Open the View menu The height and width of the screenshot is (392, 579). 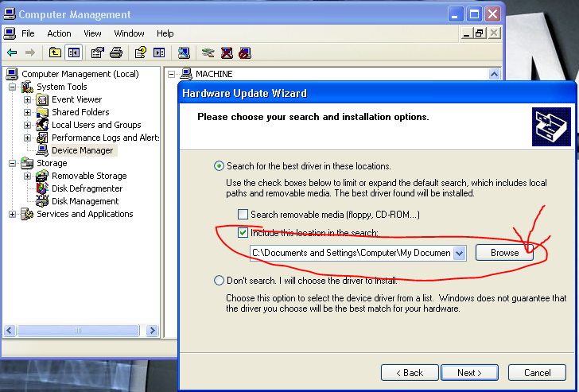tap(92, 33)
